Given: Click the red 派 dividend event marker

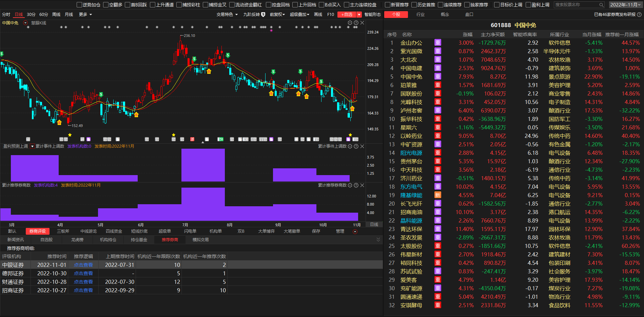Looking at the screenshot, I should tap(192, 139).
